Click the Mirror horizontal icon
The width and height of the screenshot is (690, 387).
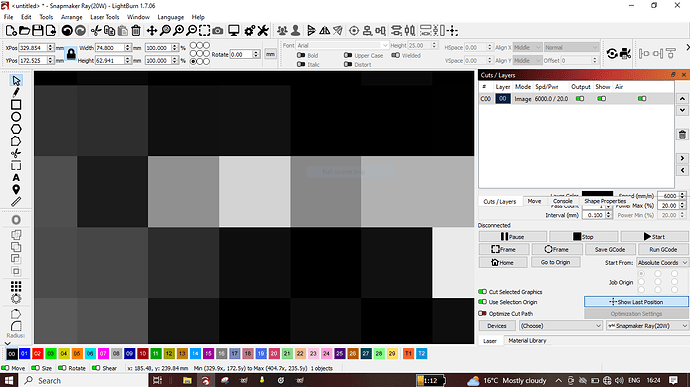coord(325,30)
